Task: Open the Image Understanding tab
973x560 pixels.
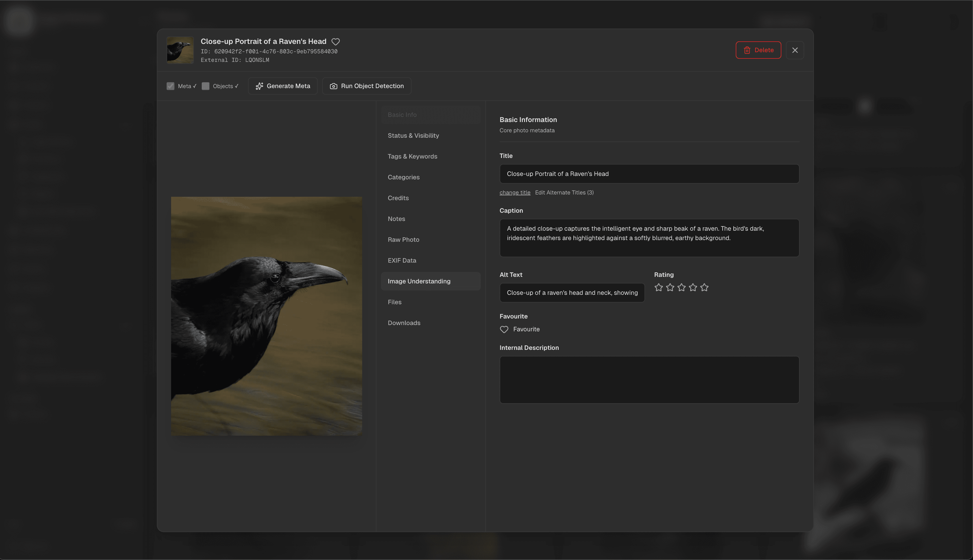Action: [x=419, y=281]
